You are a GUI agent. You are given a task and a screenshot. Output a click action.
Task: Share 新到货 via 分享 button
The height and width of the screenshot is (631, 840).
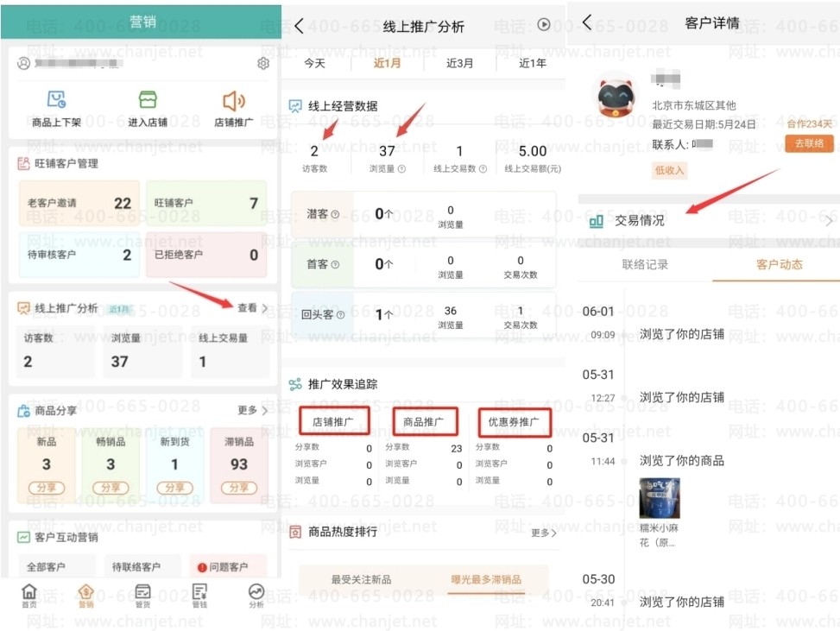(x=174, y=488)
